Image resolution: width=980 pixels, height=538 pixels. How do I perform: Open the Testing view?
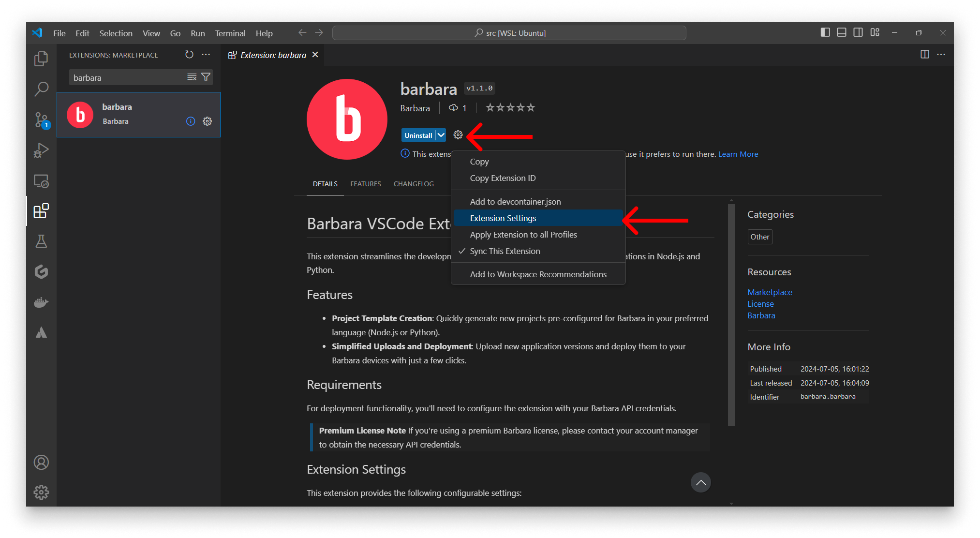pos(41,241)
